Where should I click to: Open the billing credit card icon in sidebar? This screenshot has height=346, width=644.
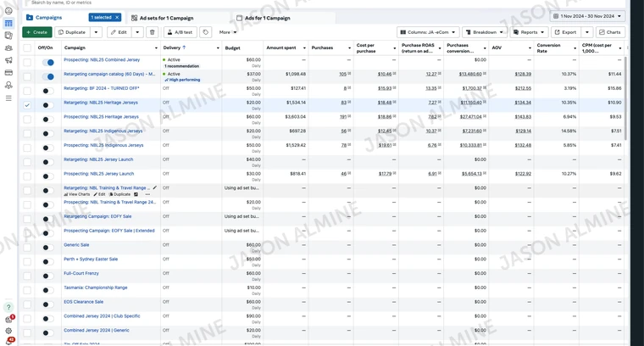pyautogui.click(x=8, y=73)
